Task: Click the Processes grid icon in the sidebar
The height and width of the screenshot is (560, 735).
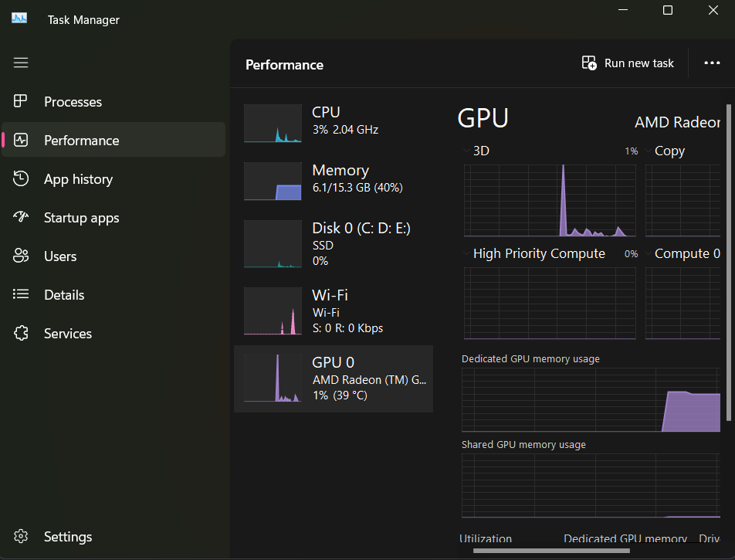Action: (x=21, y=101)
